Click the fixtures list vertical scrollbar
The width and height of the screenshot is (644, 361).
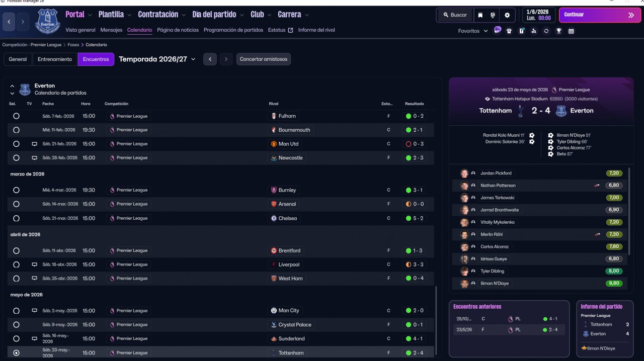pos(436,321)
